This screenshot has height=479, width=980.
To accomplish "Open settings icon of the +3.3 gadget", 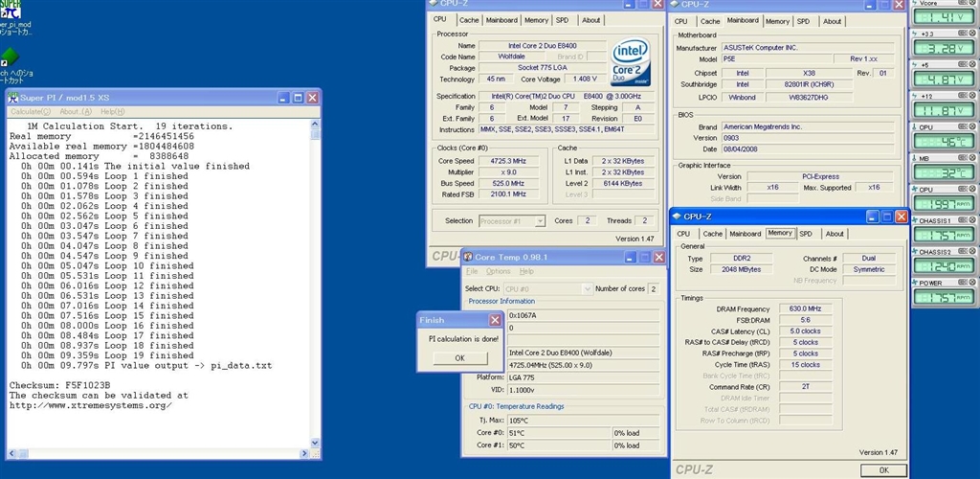I will point(962,34).
